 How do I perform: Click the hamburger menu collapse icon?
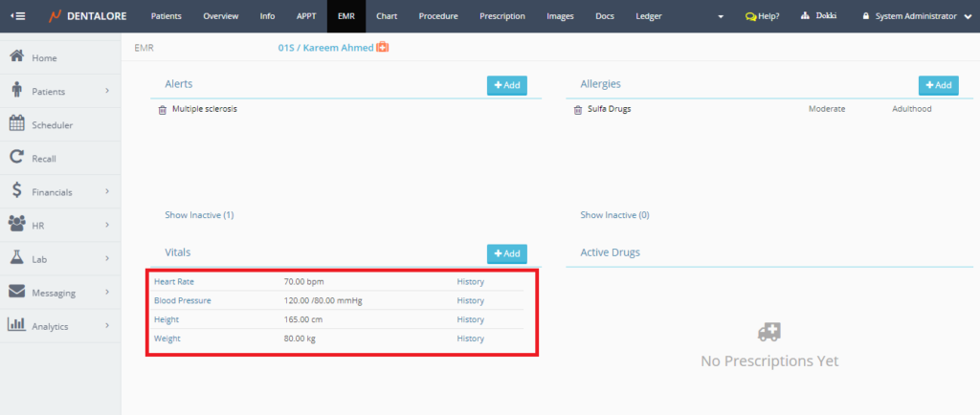(x=18, y=16)
